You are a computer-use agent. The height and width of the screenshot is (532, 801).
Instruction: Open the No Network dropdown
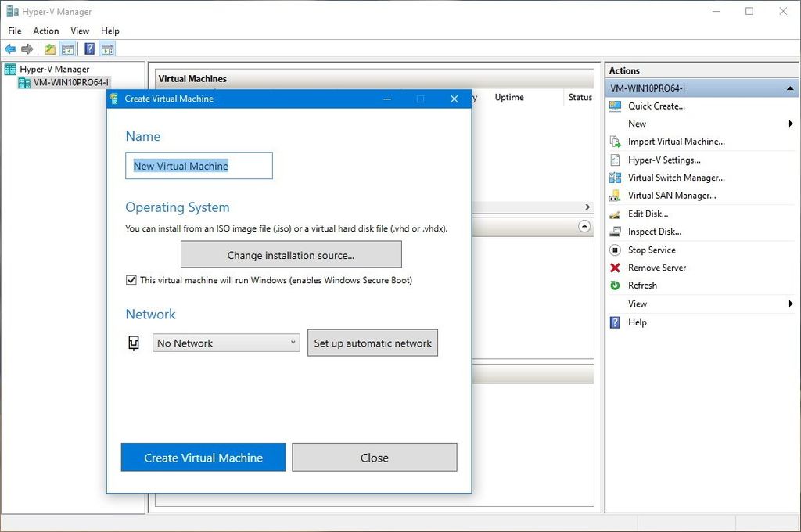[225, 343]
